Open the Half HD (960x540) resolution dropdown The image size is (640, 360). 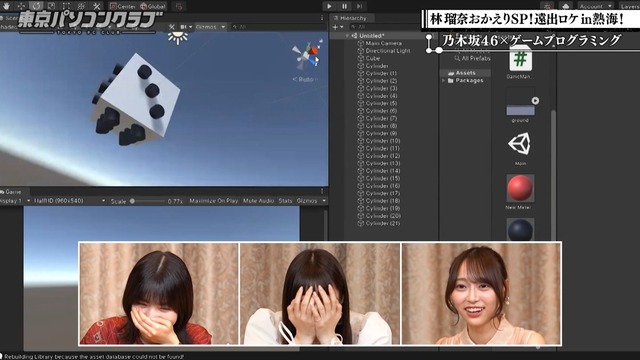pyautogui.click(x=69, y=201)
